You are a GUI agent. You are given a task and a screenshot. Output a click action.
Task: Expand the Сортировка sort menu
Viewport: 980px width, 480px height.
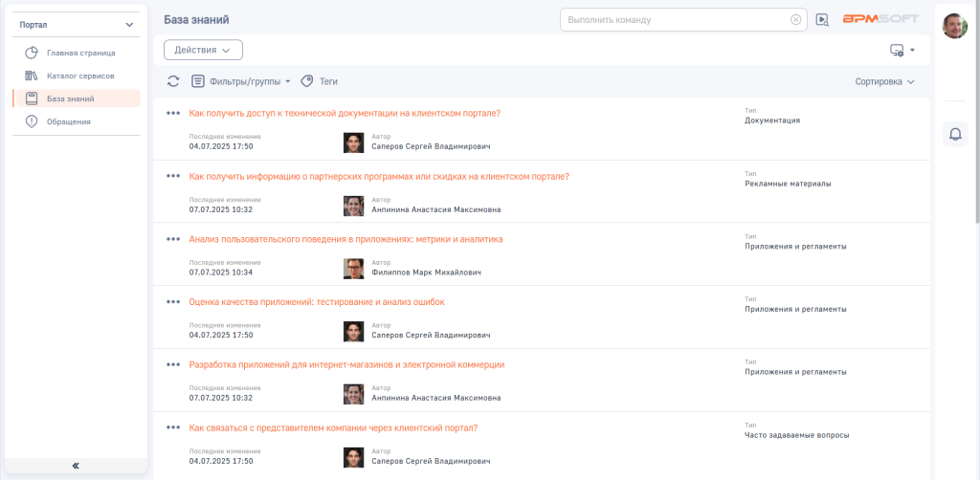tap(885, 82)
